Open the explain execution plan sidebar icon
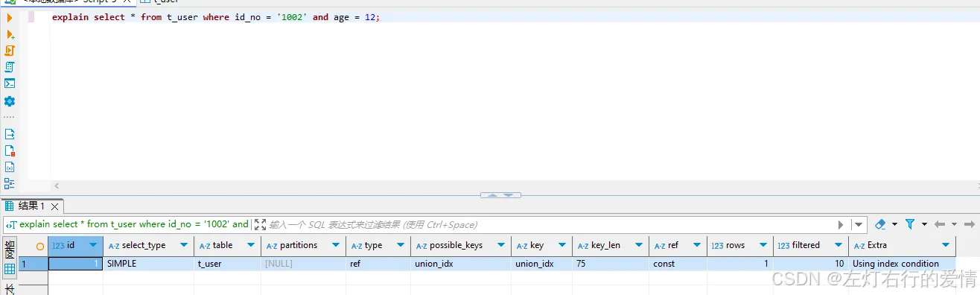The height and width of the screenshot is (295, 980). tap(10, 67)
